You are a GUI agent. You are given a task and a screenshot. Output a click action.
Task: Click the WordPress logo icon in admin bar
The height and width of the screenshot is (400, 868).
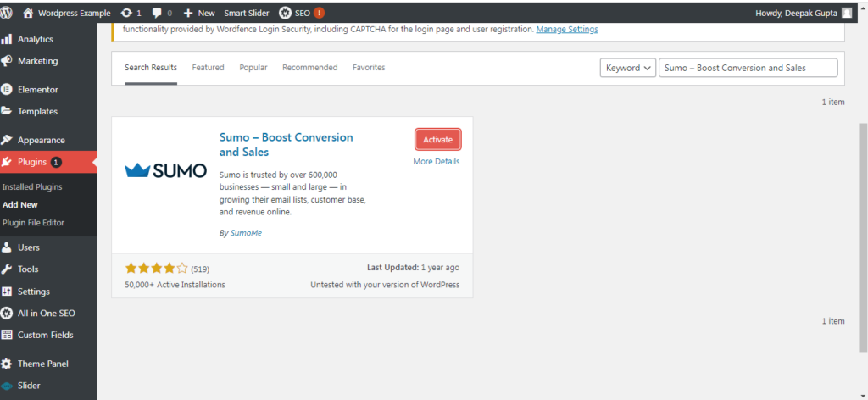pos(8,13)
